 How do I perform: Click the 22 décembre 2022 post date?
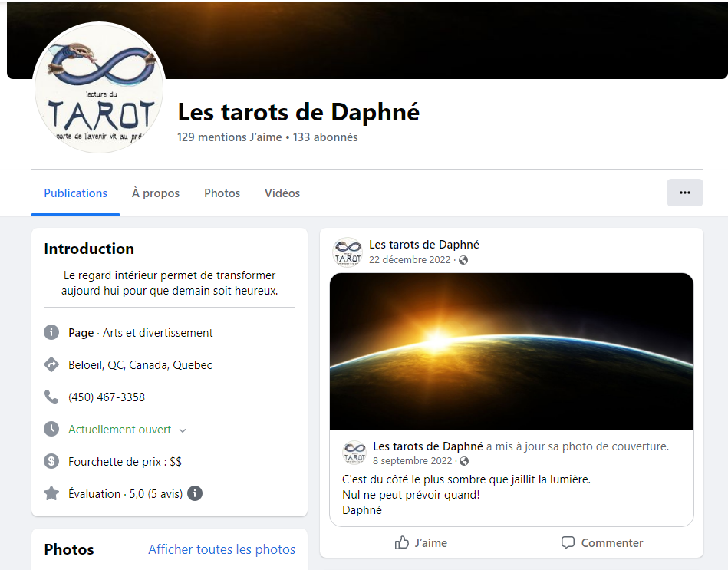coord(410,260)
